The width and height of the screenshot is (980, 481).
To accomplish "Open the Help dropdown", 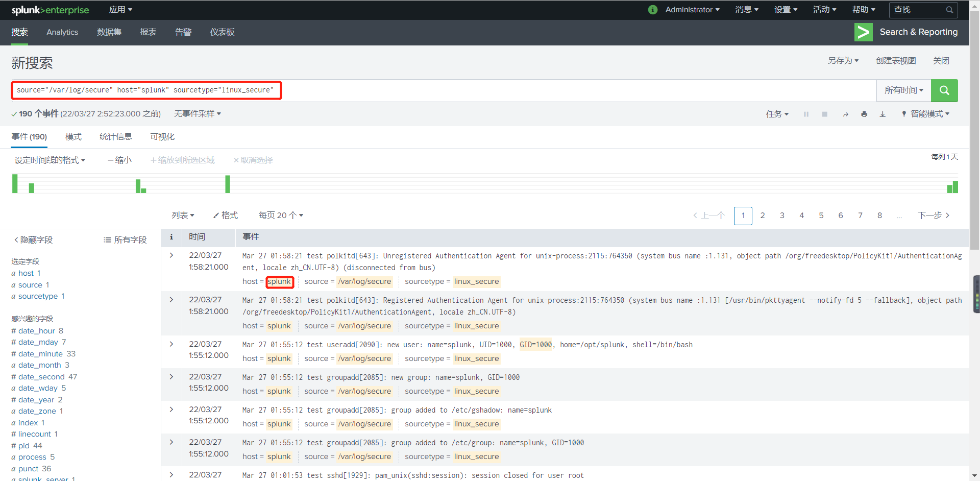I will point(864,10).
